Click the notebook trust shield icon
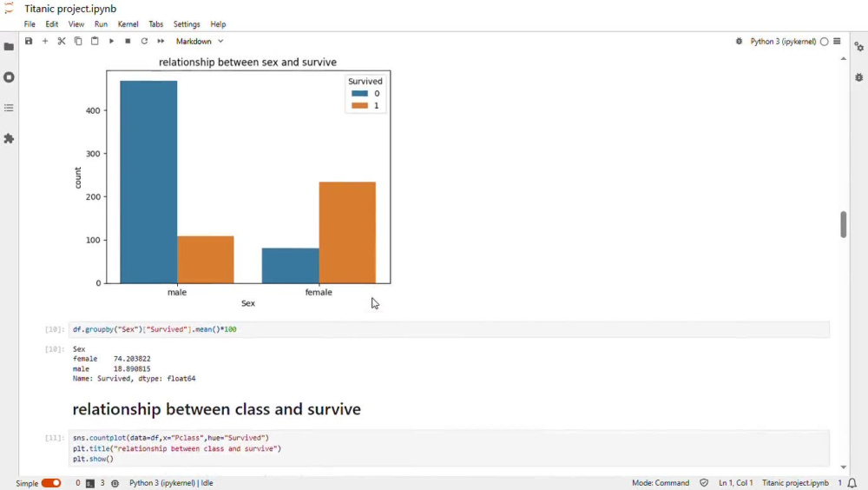 point(704,483)
